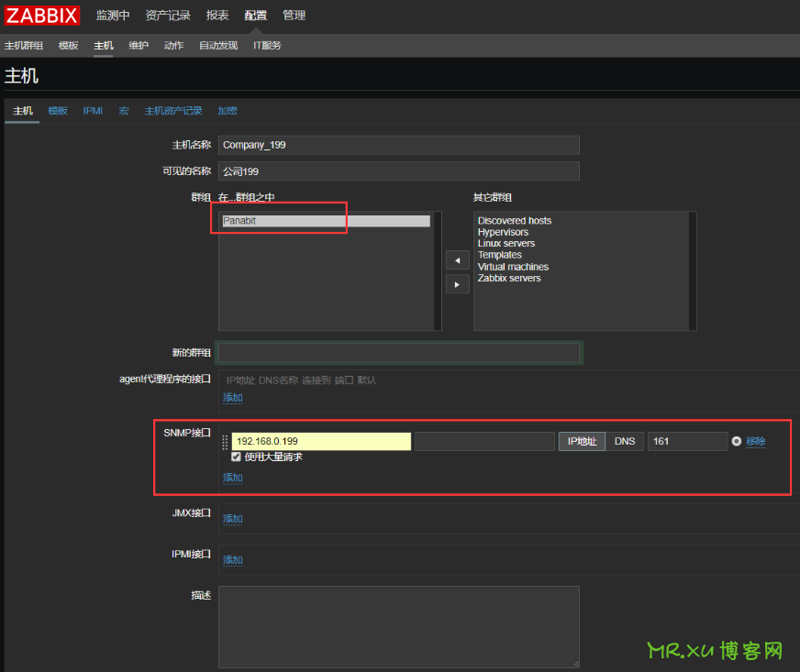Screen dimensions: 800x672
Task: Go to IT服务 submenu item
Action: coord(267,45)
